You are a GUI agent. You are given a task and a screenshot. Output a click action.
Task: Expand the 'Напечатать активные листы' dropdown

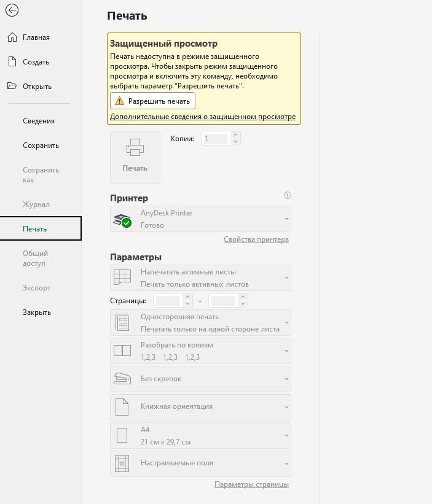pyautogui.click(x=200, y=277)
